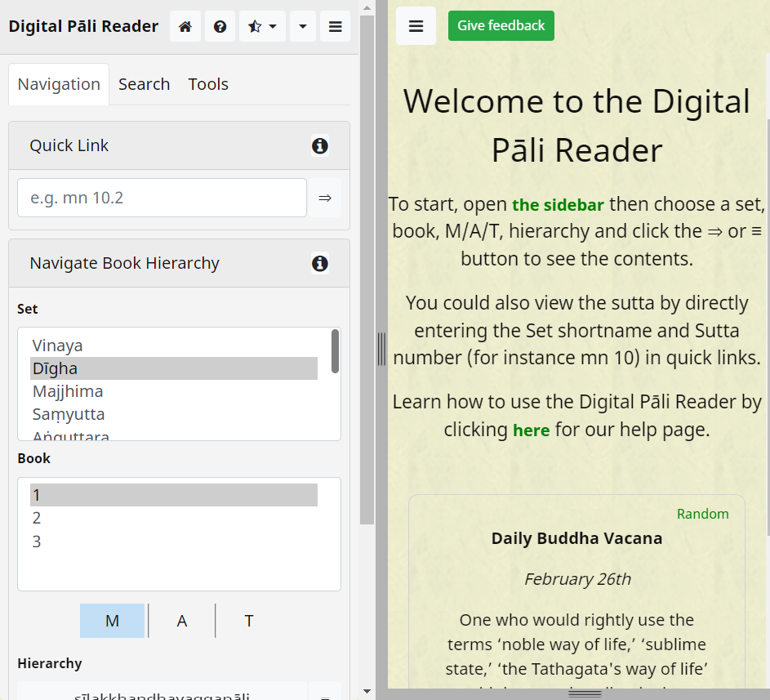770x700 pixels.
Task: Click the Navigate Book Hierarchy header
Action: coord(180,263)
